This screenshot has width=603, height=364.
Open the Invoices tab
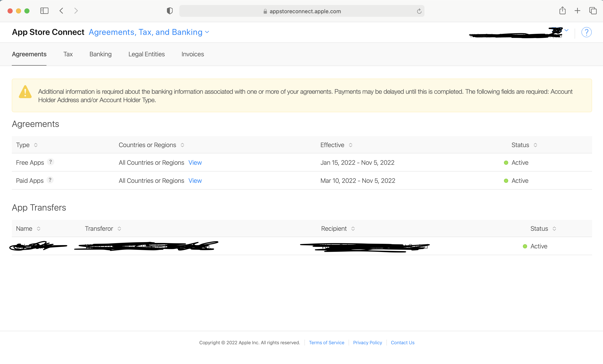click(x=193, y=54)
